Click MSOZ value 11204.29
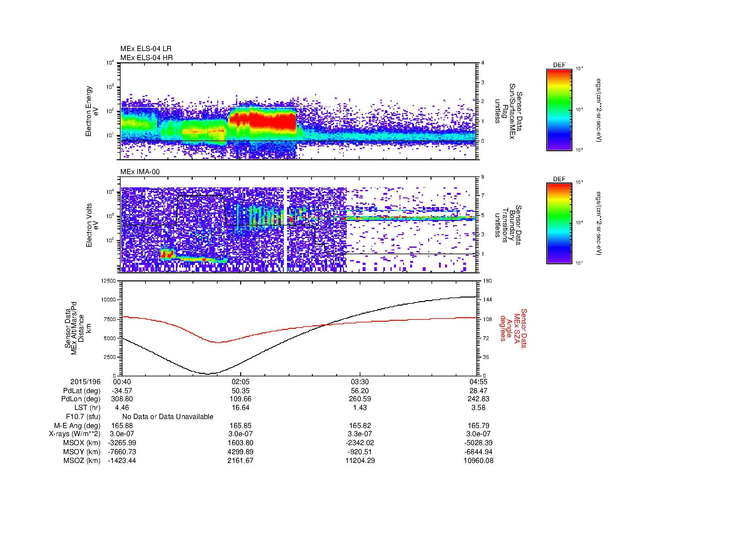Image resolution: width=756 pixels, height=534 pixels. (x=360, y=461)
